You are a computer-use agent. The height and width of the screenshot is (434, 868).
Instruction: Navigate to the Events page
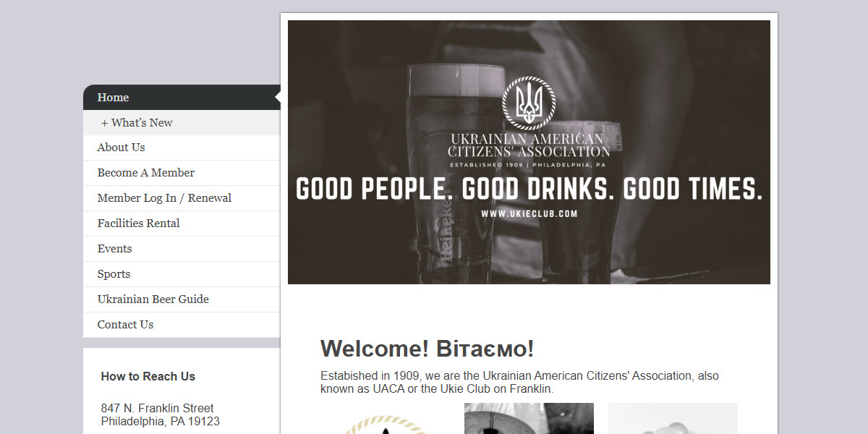pyautogui.click(x=182, y=249)
